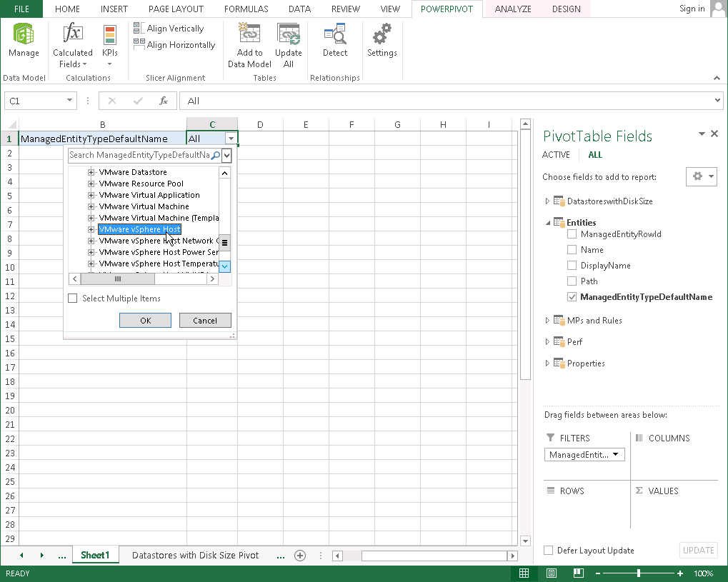
Task: Expand the VMware Datastore tree node
Action: point(91,172)
